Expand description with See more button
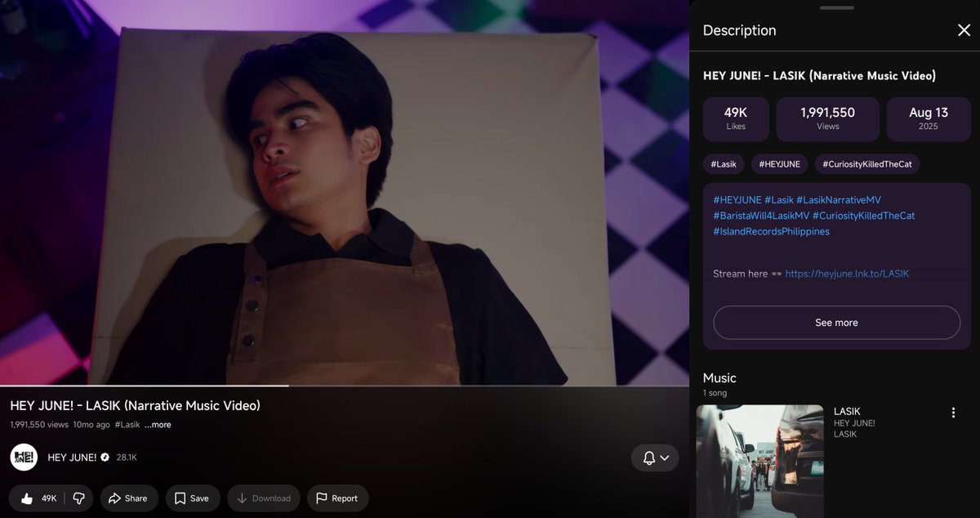Viewport: 980px width, 518px height. pos(837,323)
